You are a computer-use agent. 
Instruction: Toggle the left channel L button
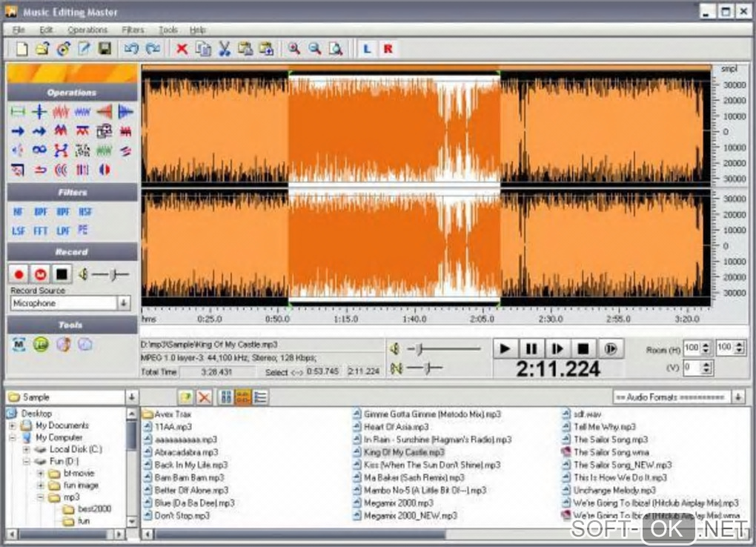(x=366, y=49)
